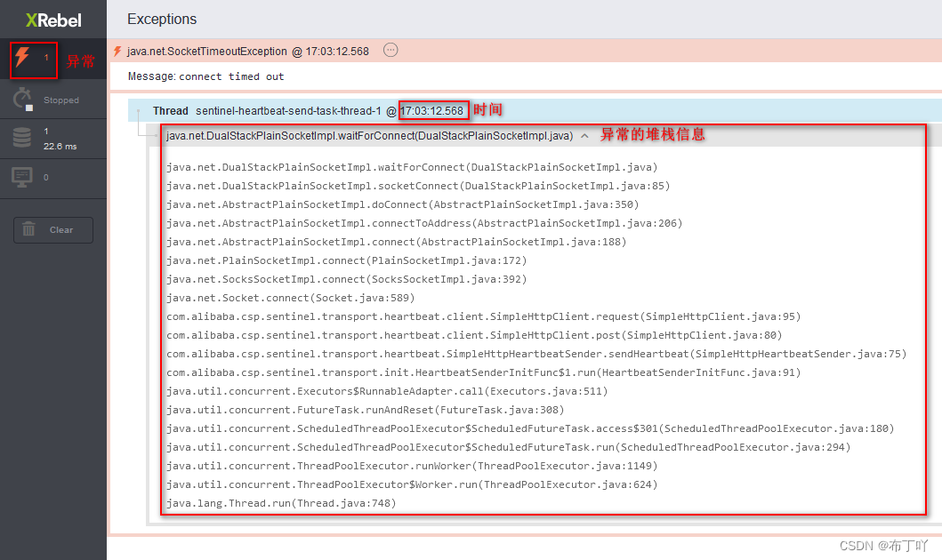Click the Exceptions panel title
Viewport: 942px width, 560px height.
pos(162,20)
